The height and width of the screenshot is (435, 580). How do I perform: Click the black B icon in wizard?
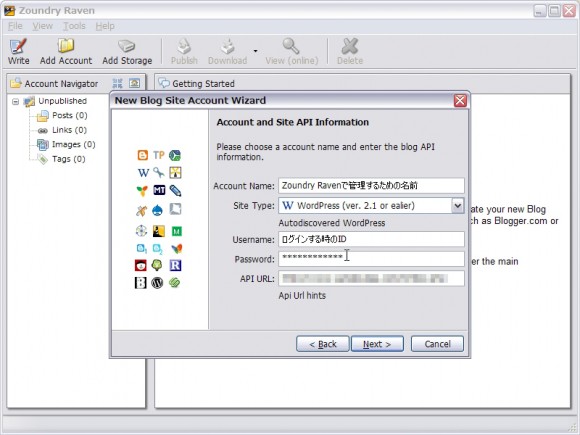(x=140, y=283)
